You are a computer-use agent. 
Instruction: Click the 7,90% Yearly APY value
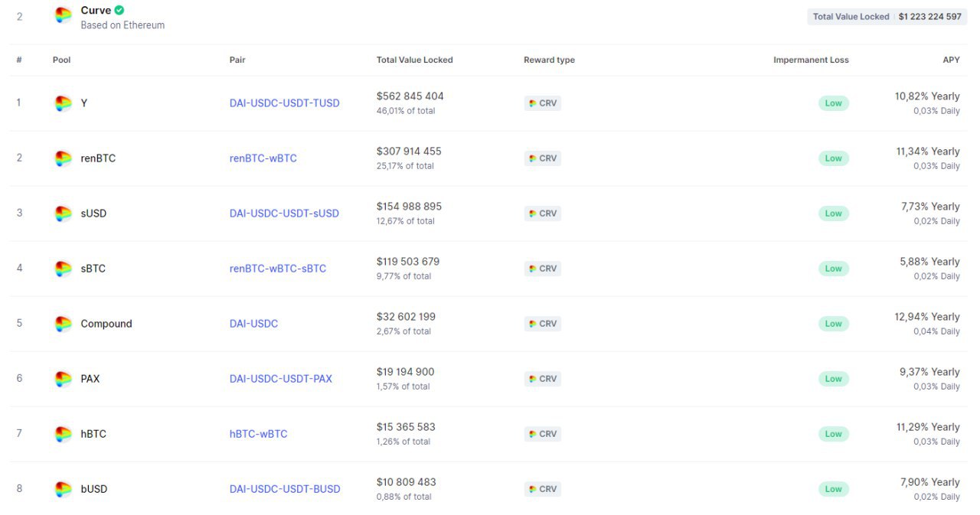pyautogui.click(x=929, y=482)
